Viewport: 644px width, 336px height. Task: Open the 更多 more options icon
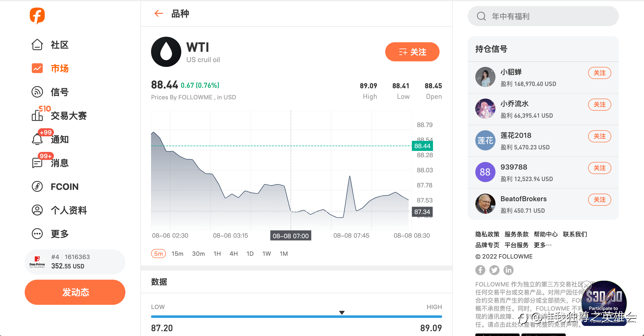tap(37, 234)
